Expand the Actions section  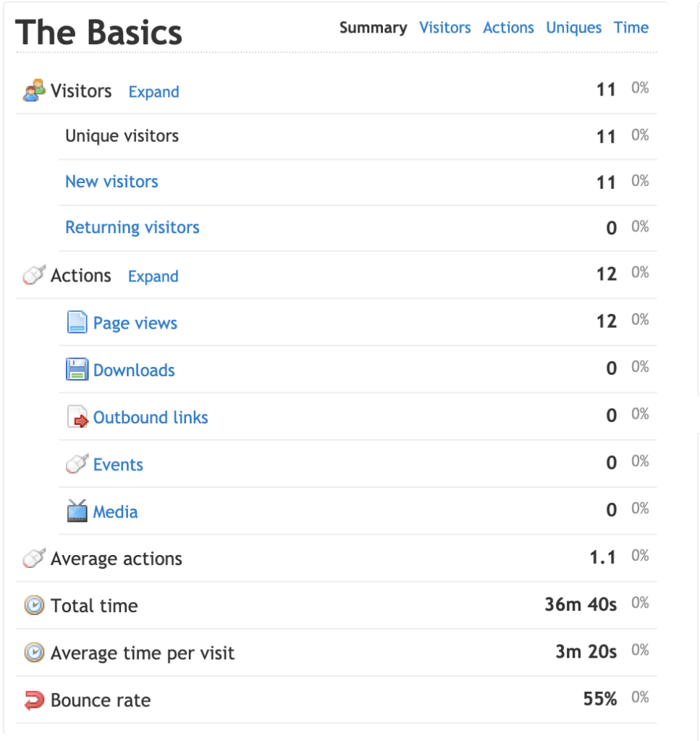[x=153, y=276]
